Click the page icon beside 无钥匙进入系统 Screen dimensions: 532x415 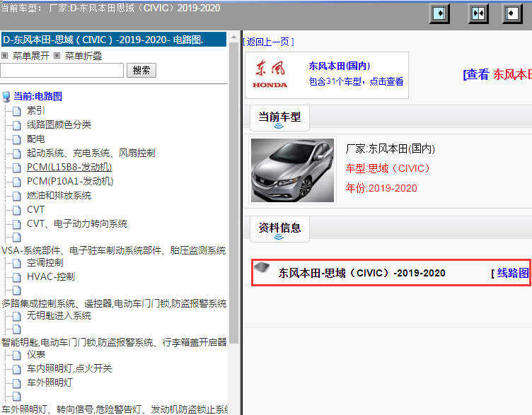pyautogui.click(x=17, y=316)
